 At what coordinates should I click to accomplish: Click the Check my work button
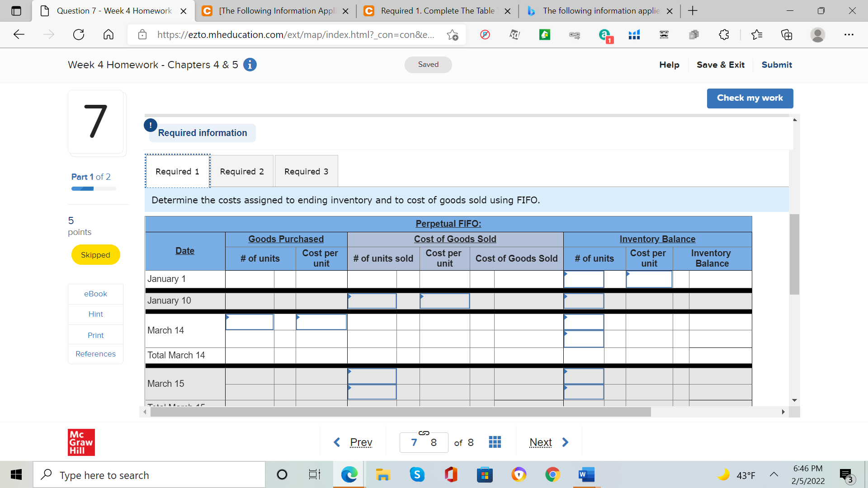[750, 98]
